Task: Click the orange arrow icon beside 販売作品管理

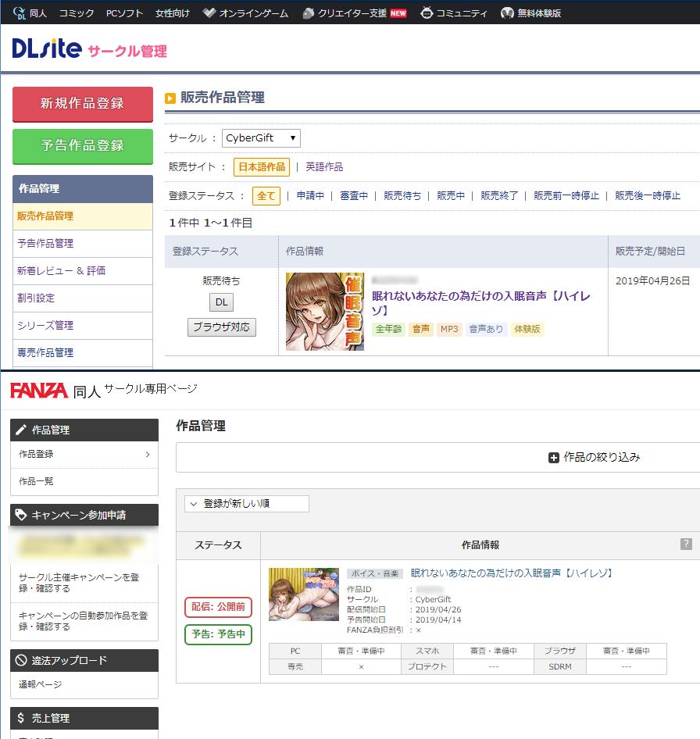Action: (x=170, y=98)
